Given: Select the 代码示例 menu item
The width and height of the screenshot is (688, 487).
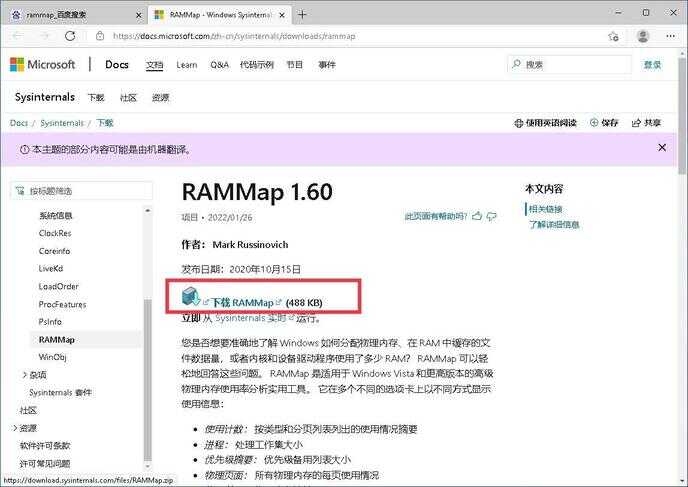Looking at the screenshot, I should pyautogui.click(x=257, y=65).
